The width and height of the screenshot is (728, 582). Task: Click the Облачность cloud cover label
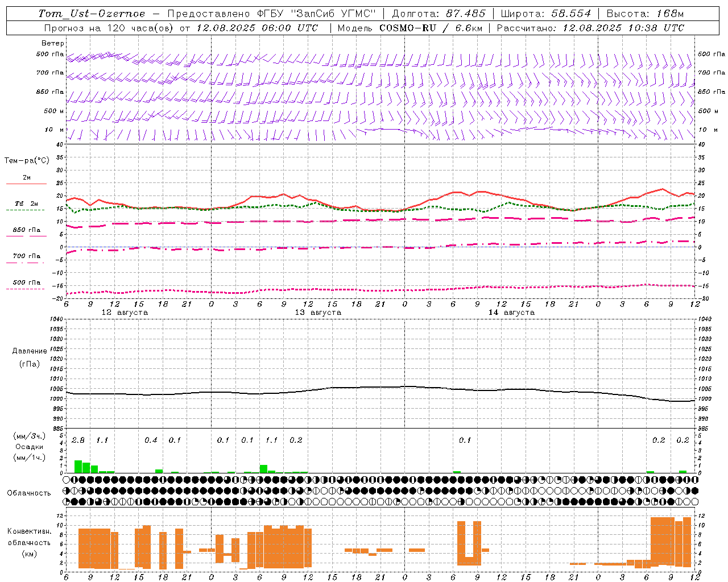29,493
